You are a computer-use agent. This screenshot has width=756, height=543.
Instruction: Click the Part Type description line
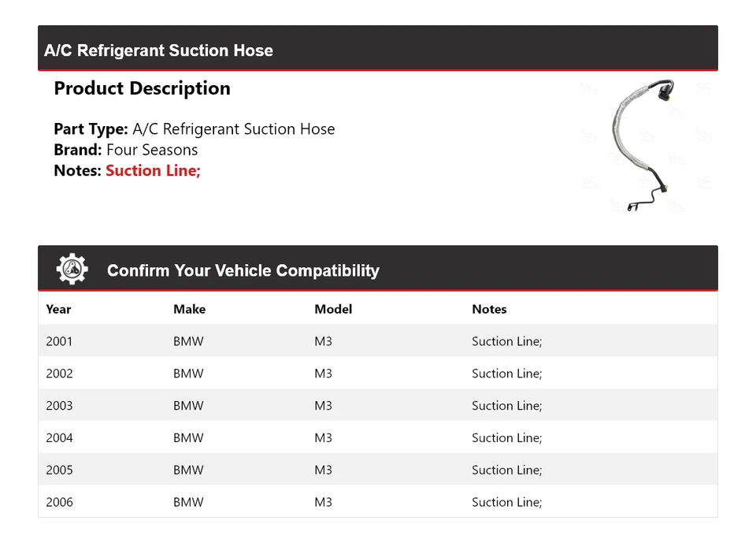pos(194,129)
